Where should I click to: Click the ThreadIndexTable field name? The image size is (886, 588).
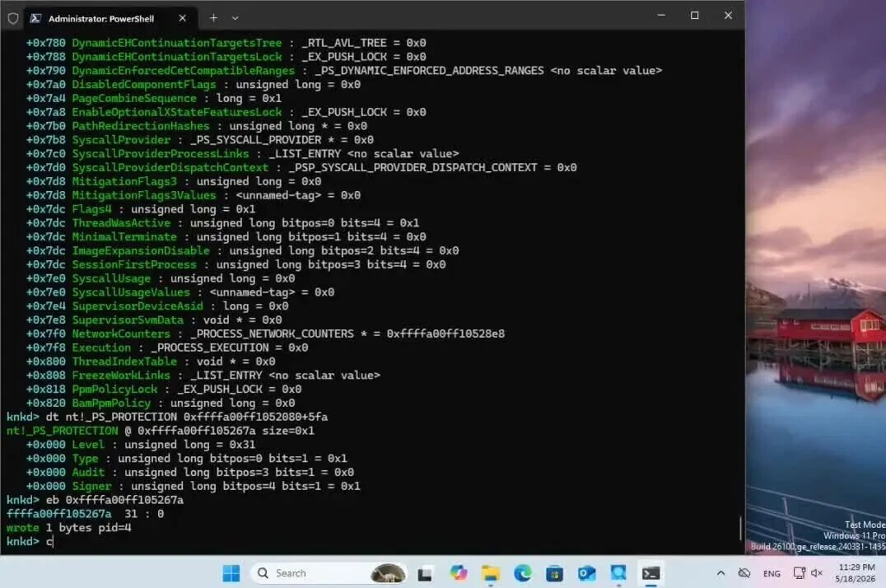click(124, 362)
